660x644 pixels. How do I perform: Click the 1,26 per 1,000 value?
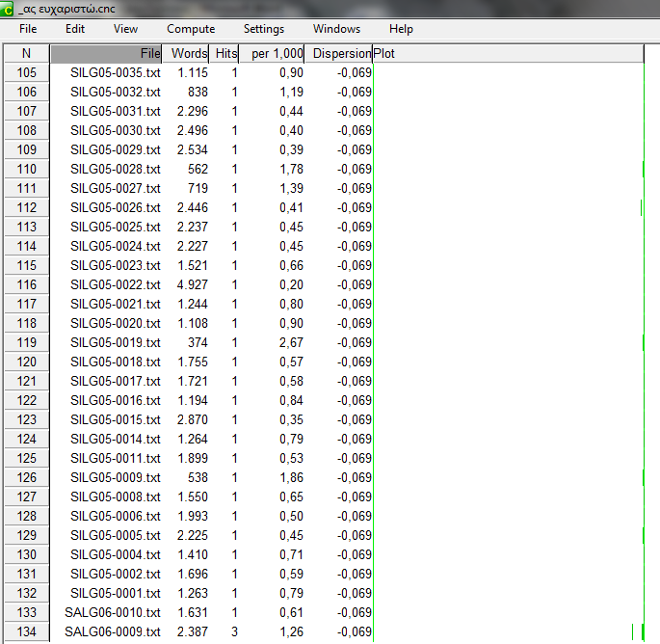pyautogui.click(x=291, y=632)
